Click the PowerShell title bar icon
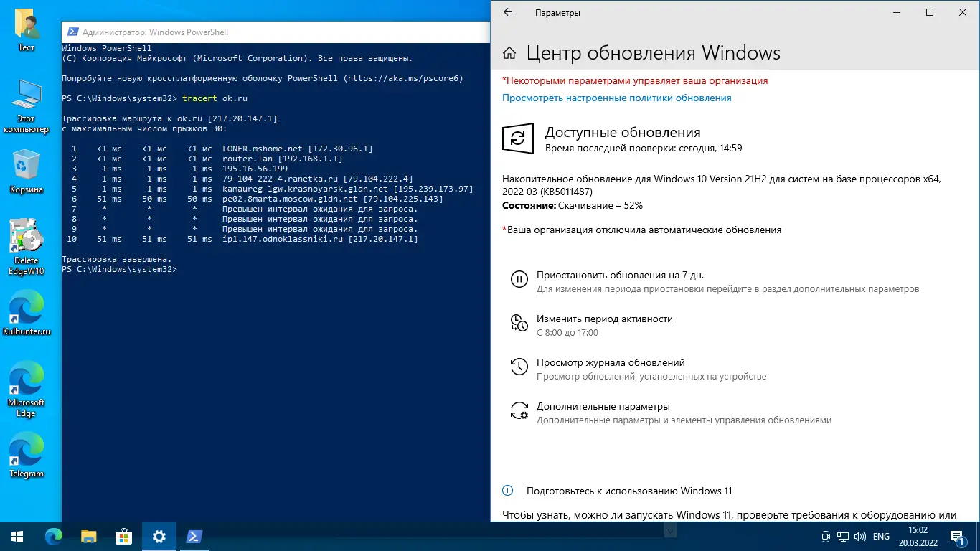Screen dimensions: 980x551 [x=73, y=32]
